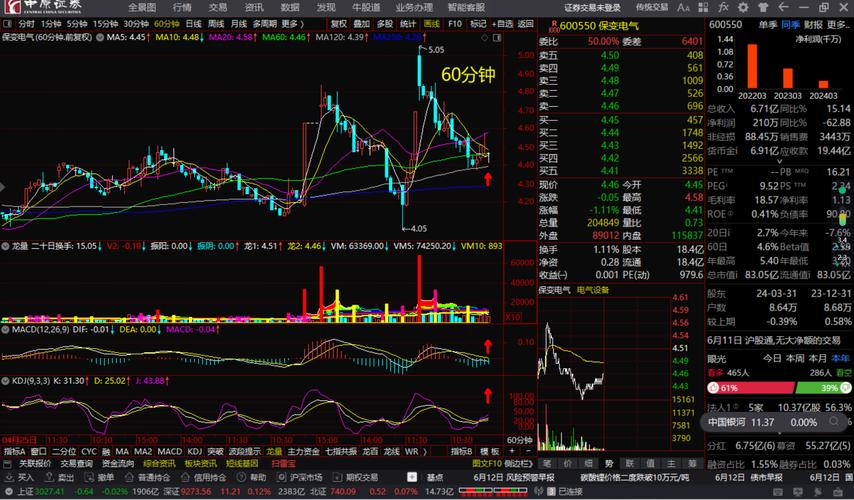Click the 帮助 help icon
This screenshot has width=854, height=500.
click(x=241, y=477)
